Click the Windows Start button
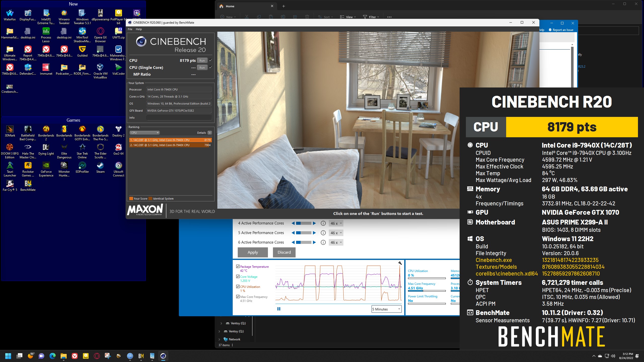This screenshot has width=644, height=362. click(x=8, y=356)
